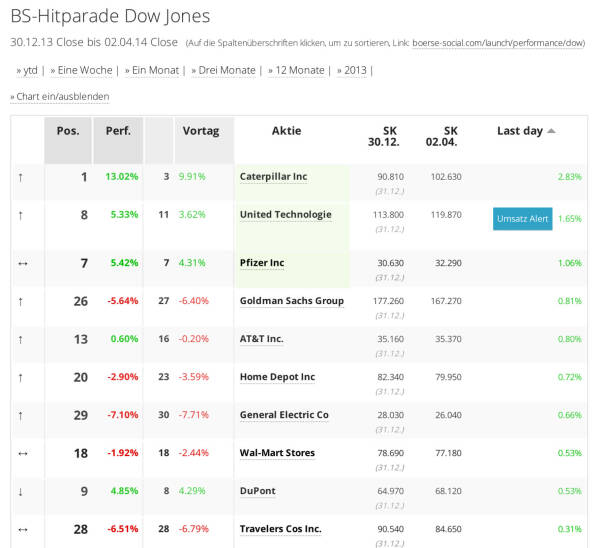Click the sideways arrow in Wal-Mart Stores row
Viewport: 600px width, 548px height.
click(20, 453)
